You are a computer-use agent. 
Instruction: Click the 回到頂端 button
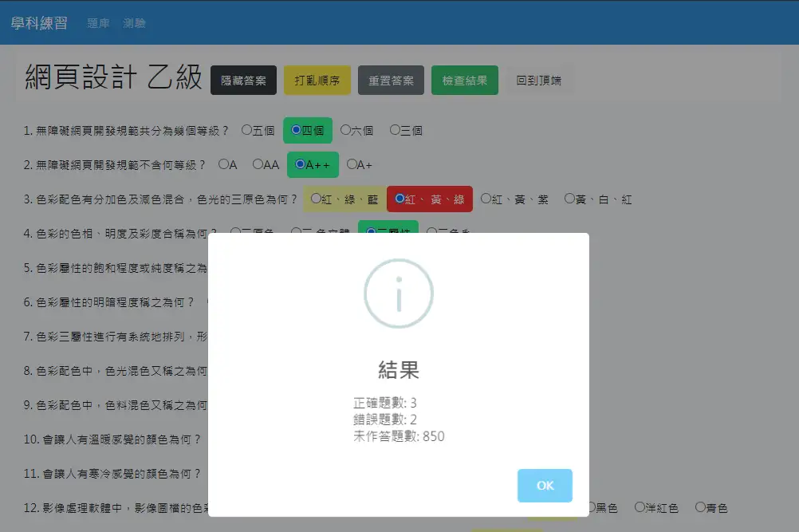click(x=538, y=81)
